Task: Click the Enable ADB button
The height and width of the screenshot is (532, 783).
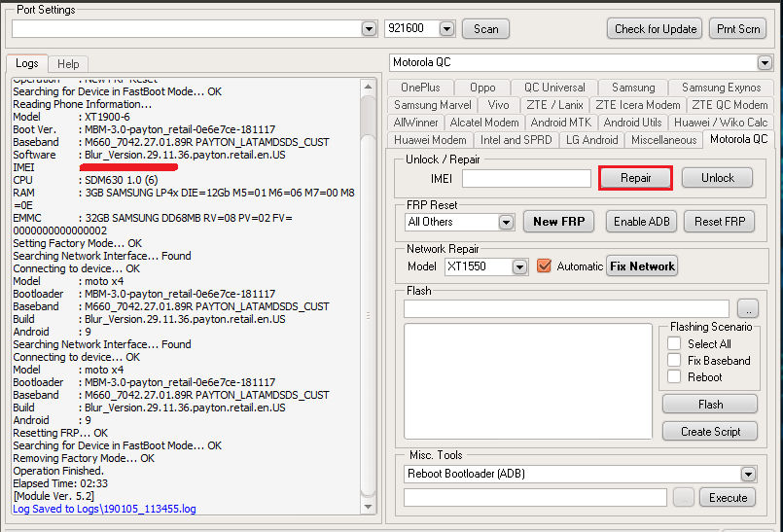Action: point(641,222)
